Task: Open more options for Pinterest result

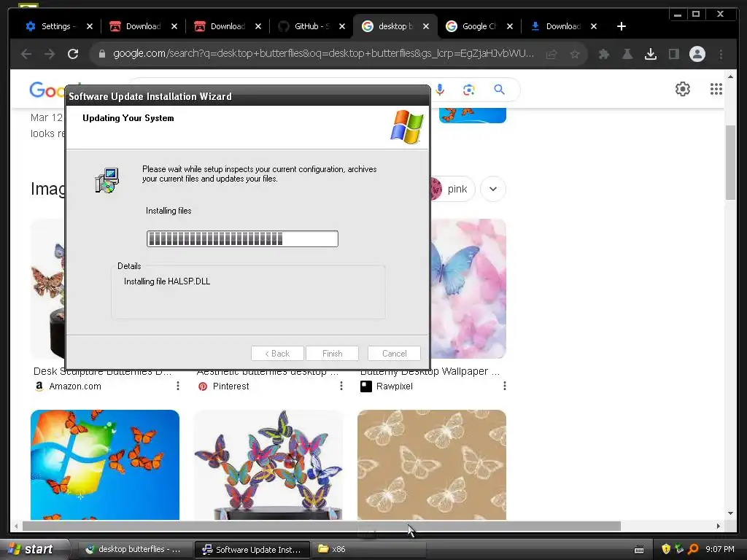Action: point(341,386)
